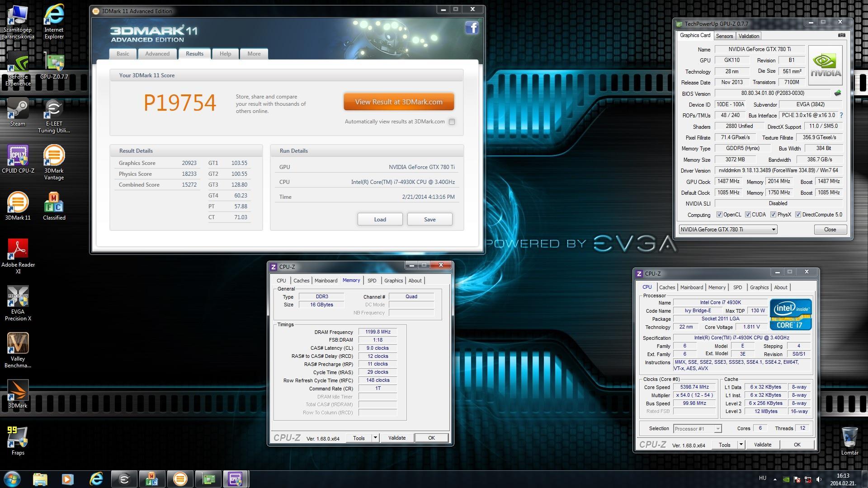Click the camera screenshot icon in GPU-Z
Viewport: 868px width, 488px height.
click(841, 35)
